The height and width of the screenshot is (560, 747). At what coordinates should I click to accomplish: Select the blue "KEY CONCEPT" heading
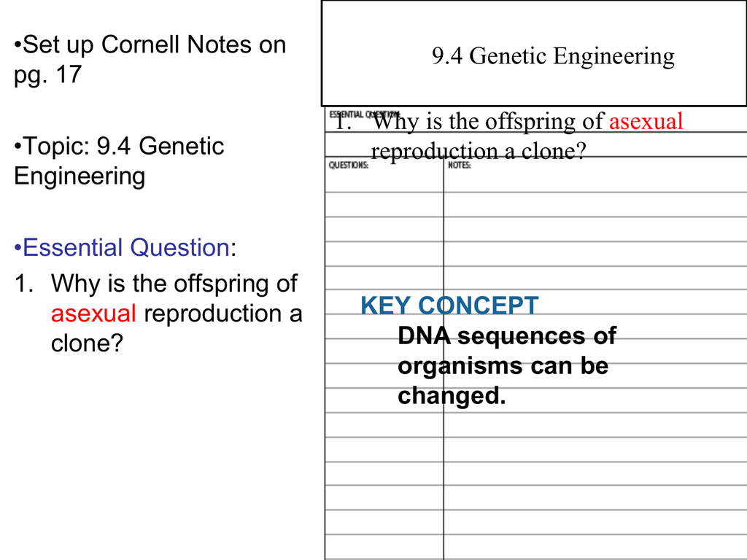449,306
